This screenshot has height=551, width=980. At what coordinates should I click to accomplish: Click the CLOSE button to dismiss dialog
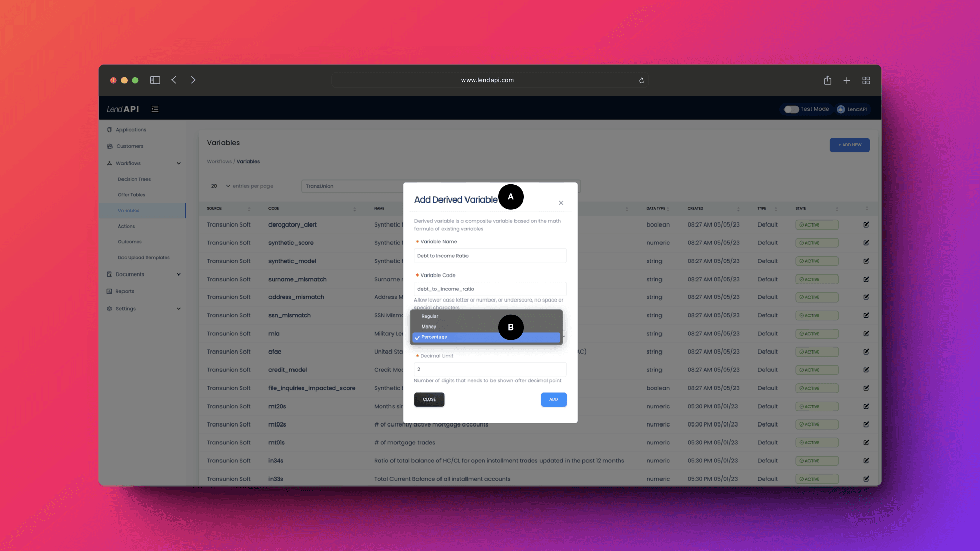[429, 399]
